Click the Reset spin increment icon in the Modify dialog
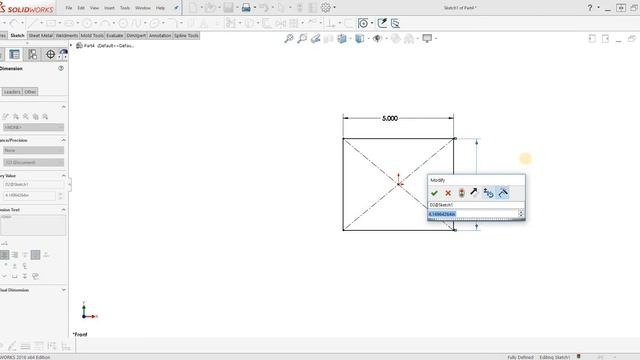This screenshot has height=360, width=640. pos(488,193)
